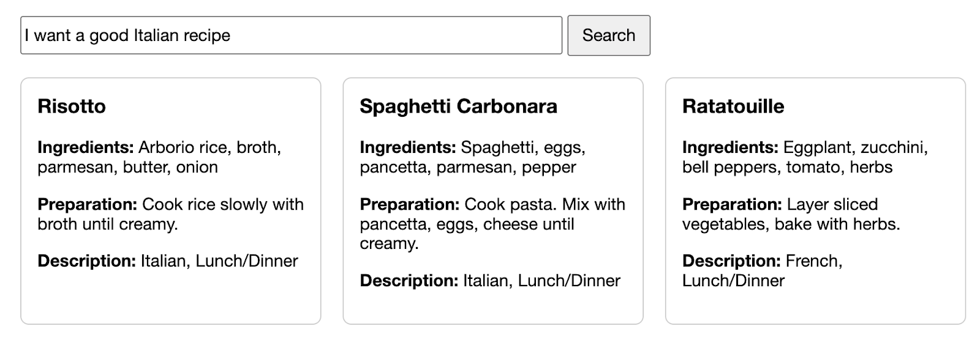The image size is (980, 337).
Task: Click the 'Arborio rice, broth' ingredient text
Action: coord(209,147)
